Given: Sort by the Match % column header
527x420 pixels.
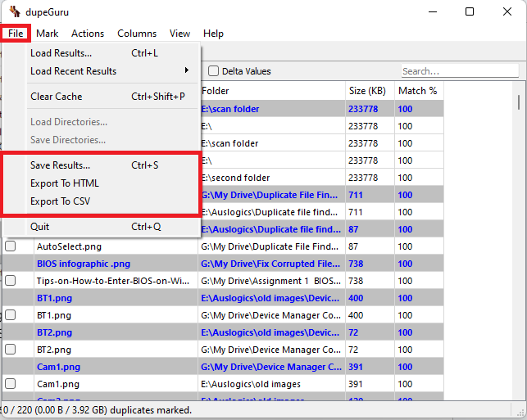Looking at the screenshot, I should pos(417,90).
